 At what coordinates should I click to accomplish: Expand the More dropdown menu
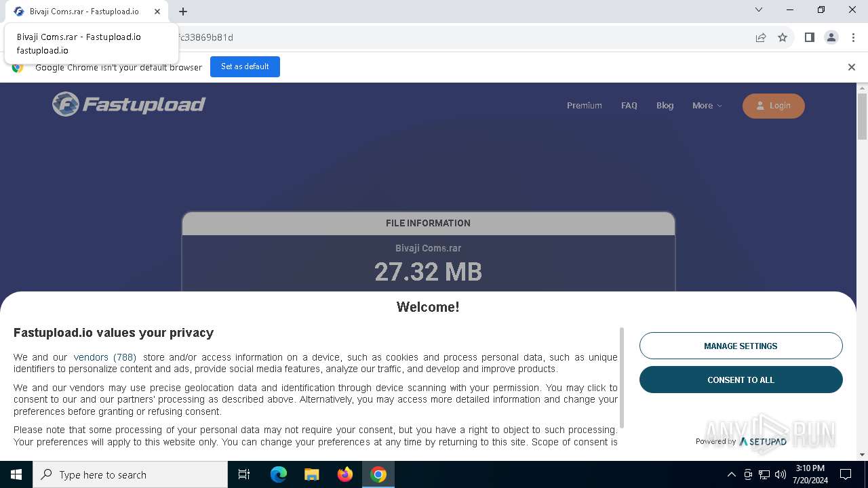(x=707, y=106)
